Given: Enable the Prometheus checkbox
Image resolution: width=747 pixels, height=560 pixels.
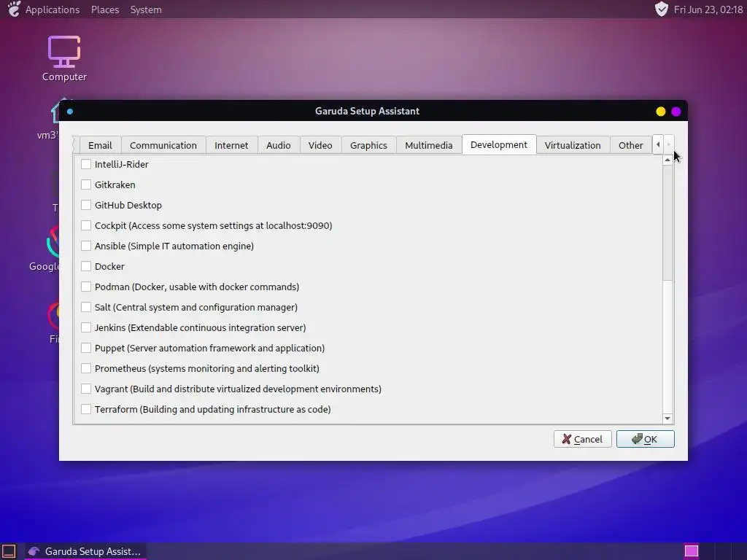Looking at the screenshot, I should tap(86, 368).
